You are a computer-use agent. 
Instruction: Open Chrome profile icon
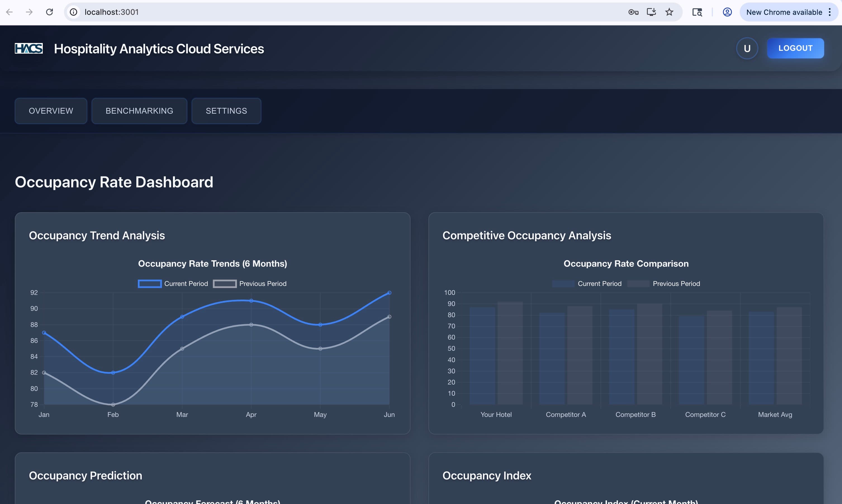pyautogui.click(x=727, y=12)
